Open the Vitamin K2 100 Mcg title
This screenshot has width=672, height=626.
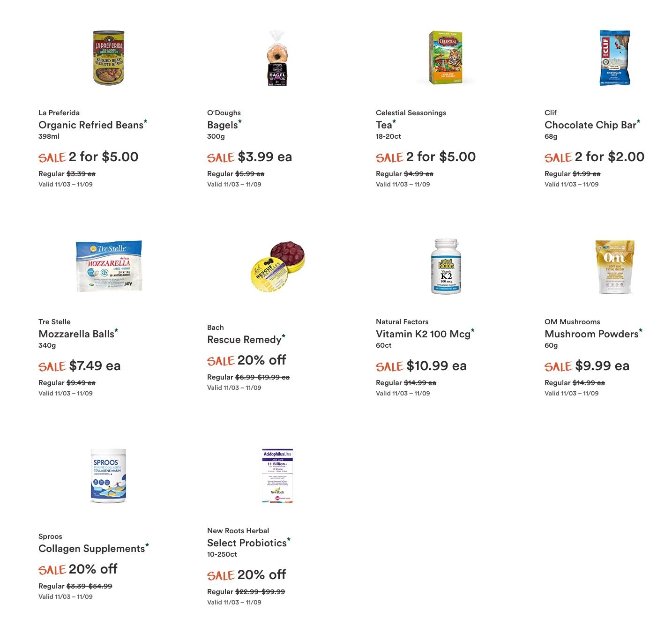click(x=423, y=334)
